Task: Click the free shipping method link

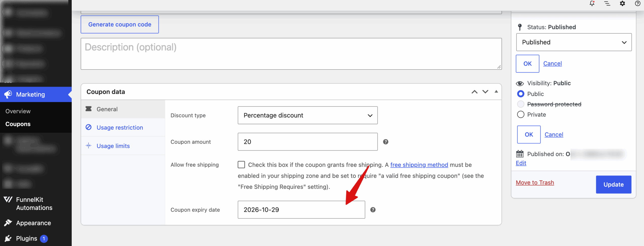Action: click(x=419, y=165)
